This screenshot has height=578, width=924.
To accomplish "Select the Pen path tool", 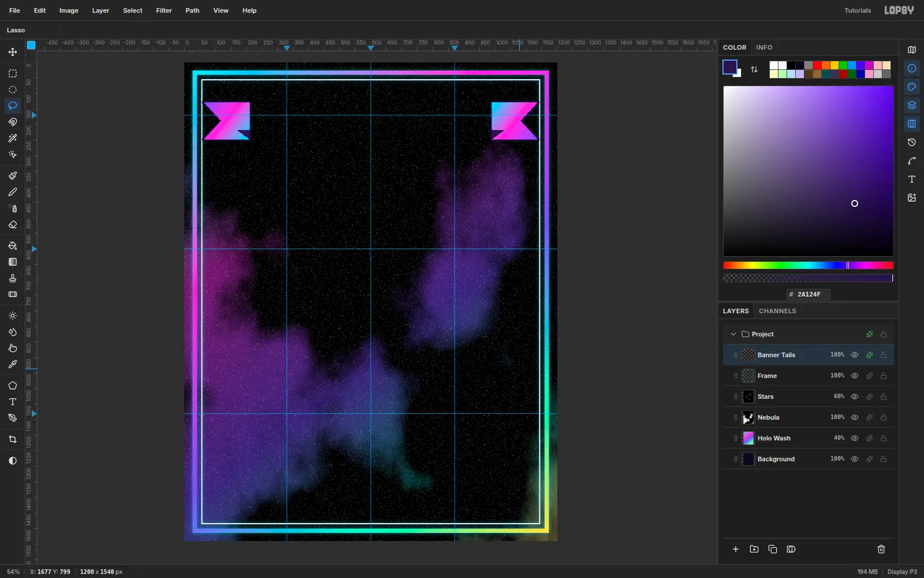I will click(x=13, y=418).
